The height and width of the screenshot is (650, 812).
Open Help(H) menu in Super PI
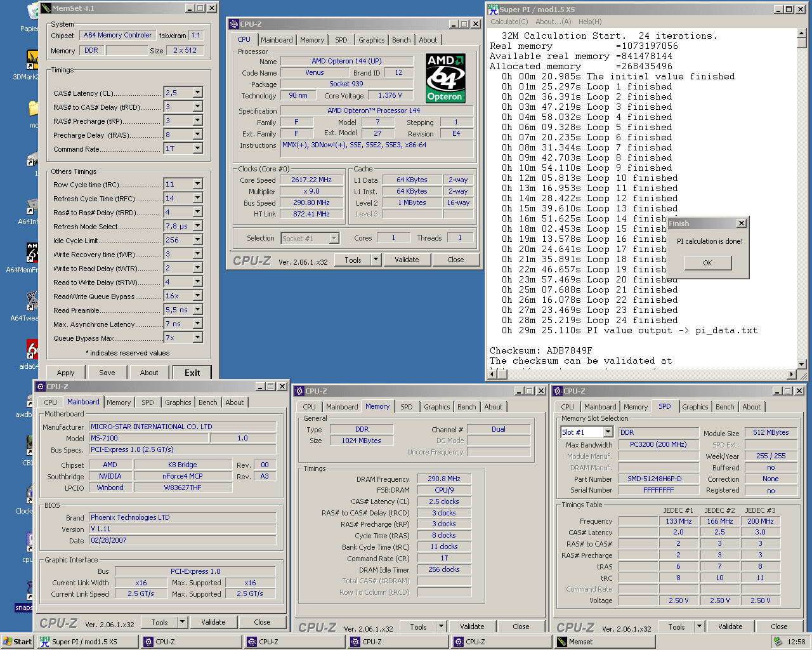click(590, 22)
